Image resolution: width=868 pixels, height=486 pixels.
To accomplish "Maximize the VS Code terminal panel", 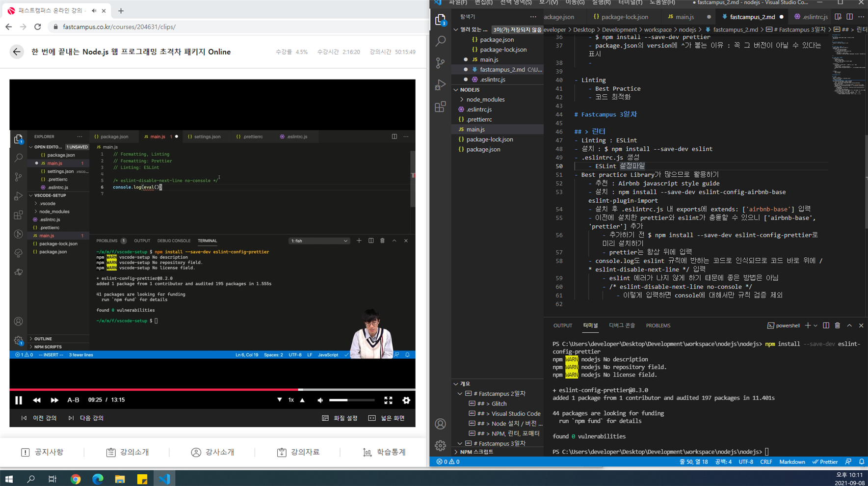I will (849, 325).
